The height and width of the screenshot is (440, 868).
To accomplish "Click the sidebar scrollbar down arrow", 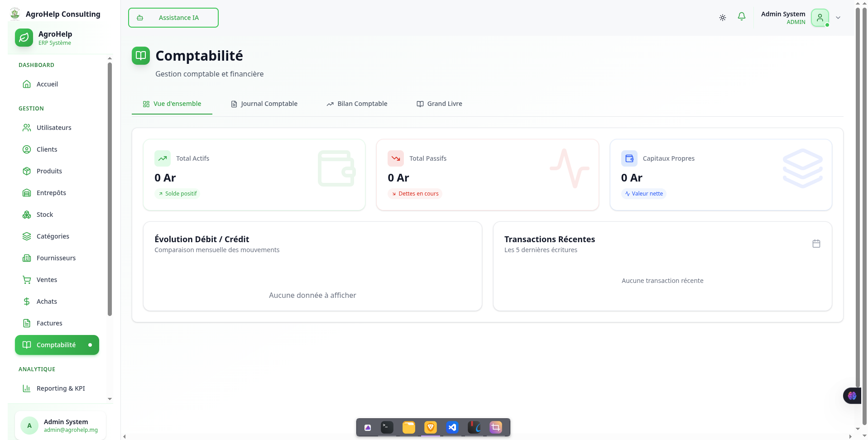I will click(109, 399).
